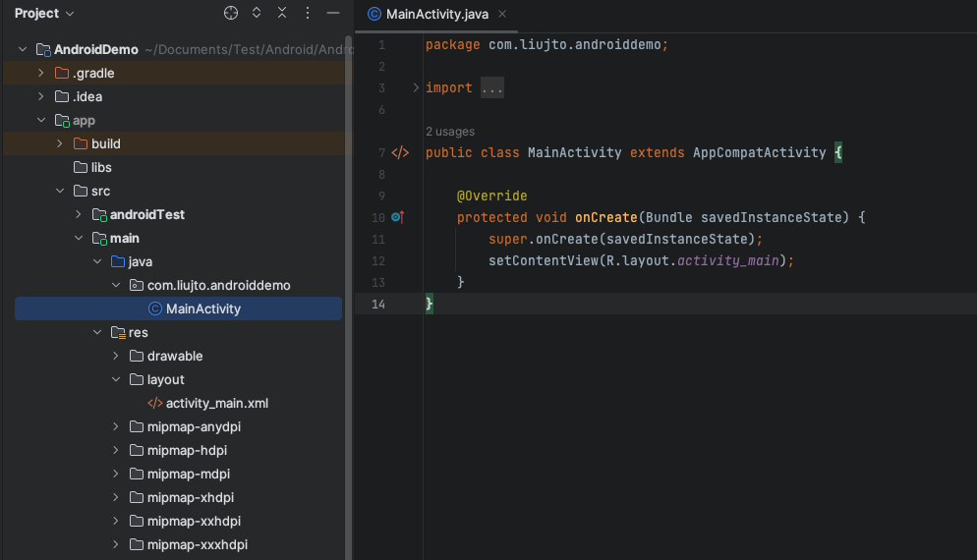Click activity_main in the setContentView call
The height and width of the screenshot is (560, 977).
[x=727, y=260]
